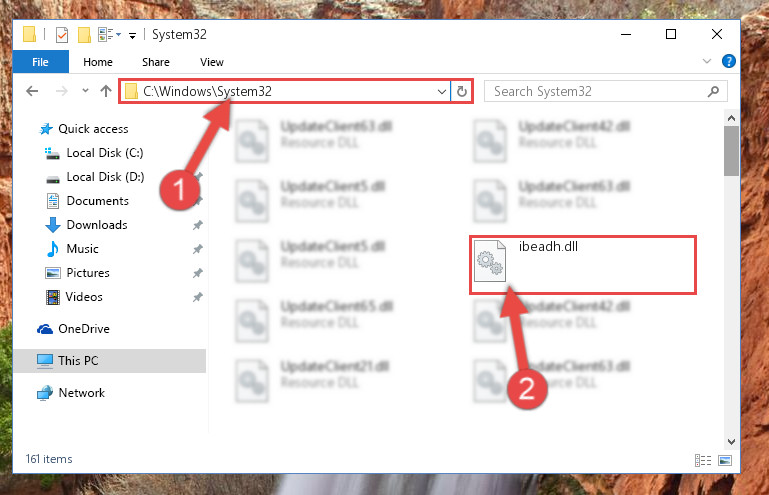Click the search magnifier icon
Viewport: 769px width, 495px height.
[x=714, y=91]
